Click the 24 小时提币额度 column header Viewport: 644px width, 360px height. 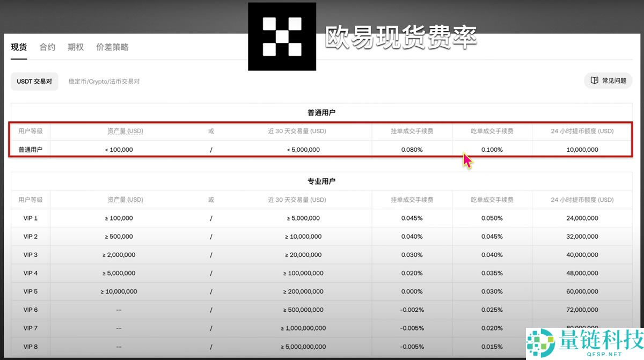582,131
